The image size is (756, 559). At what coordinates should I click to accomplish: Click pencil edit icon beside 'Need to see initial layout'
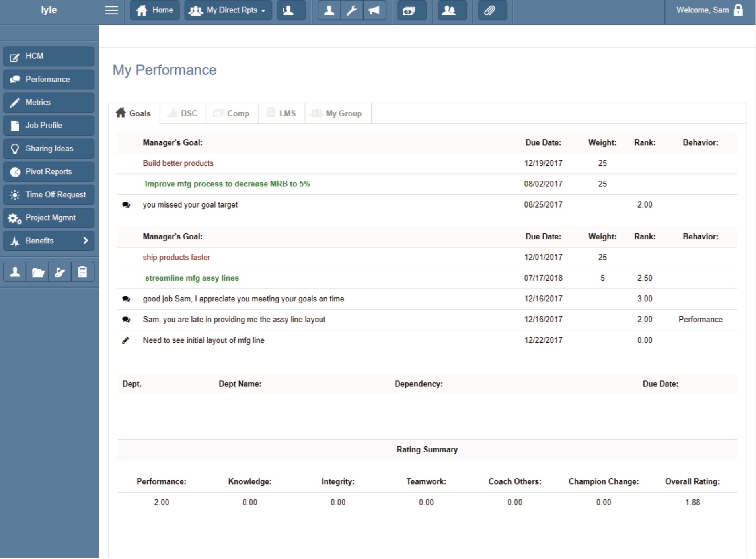click(126, 340)
